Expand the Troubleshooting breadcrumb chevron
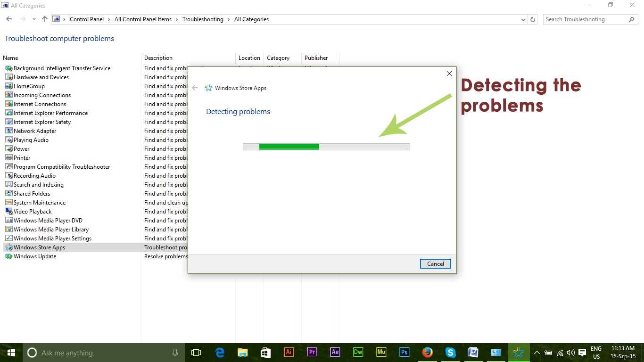The height and width of the screenshot is (362, 644). [229, 19]
